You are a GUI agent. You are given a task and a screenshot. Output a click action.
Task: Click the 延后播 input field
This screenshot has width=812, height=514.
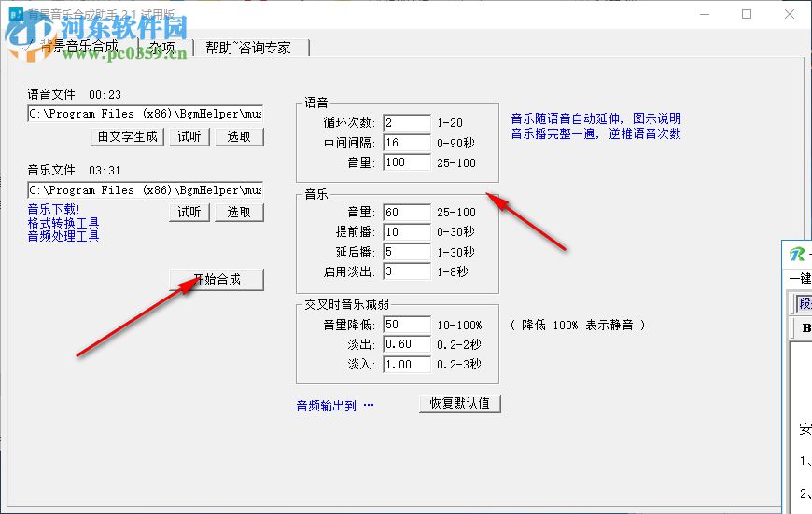pyautogui.click(x=407, y=252)
